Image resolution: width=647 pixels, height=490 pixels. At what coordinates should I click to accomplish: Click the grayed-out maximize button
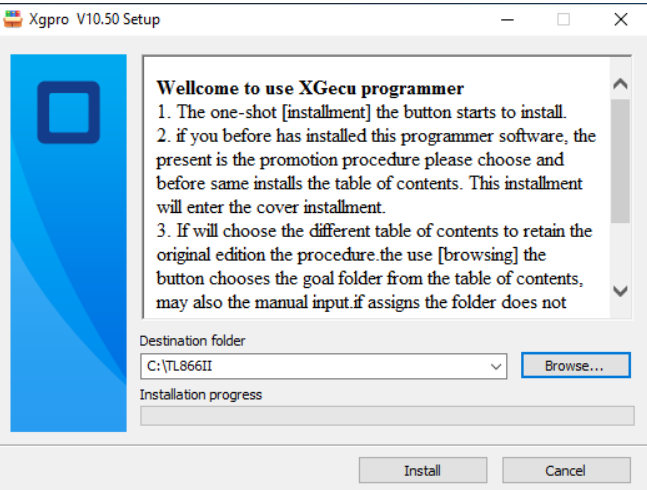[564, 19]
